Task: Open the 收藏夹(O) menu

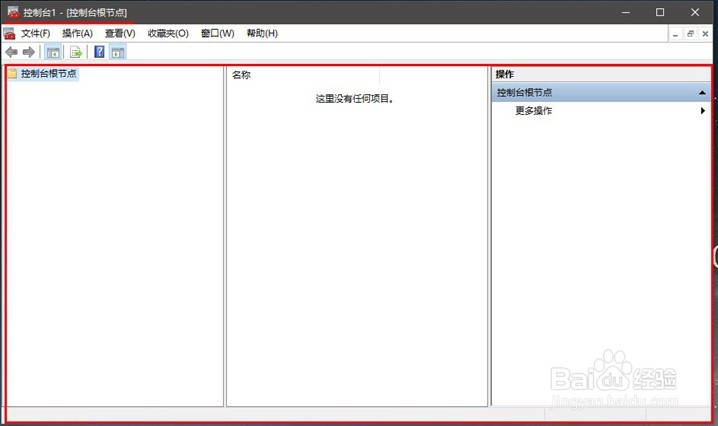Action: tap(168, 33)
